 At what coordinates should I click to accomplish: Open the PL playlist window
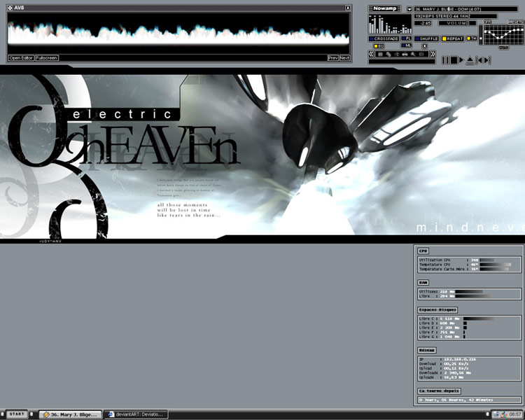(x=407, y=38)
